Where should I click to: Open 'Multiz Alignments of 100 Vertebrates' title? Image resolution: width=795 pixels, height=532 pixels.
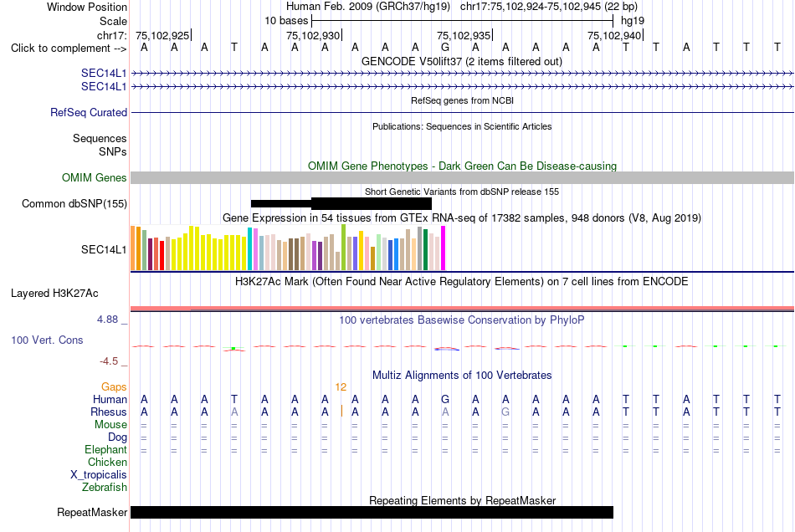coord(462,375)
